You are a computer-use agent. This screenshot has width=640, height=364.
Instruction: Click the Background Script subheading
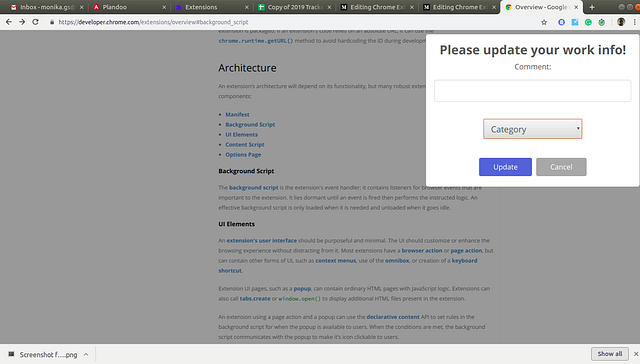click(246, 171)
